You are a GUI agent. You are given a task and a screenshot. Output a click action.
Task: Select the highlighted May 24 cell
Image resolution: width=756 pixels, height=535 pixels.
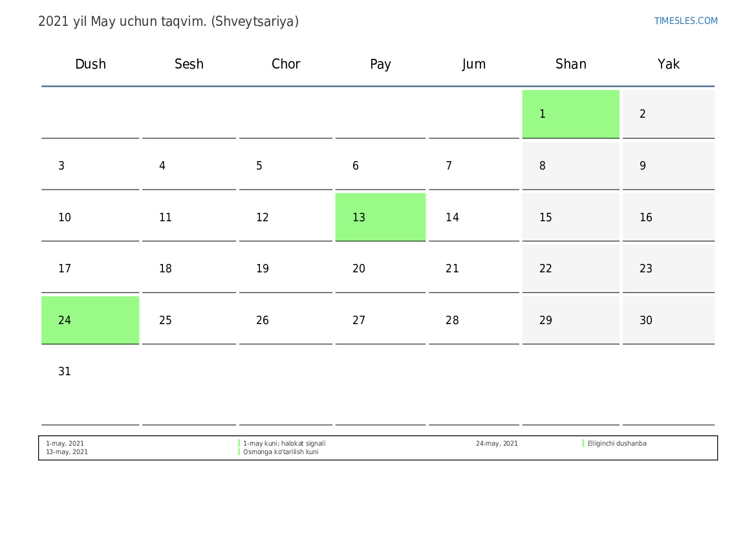pyautogui.click(x=90, y=320)
